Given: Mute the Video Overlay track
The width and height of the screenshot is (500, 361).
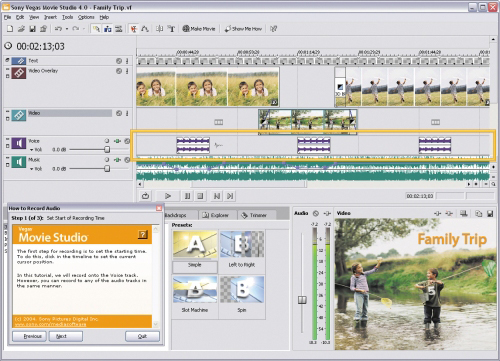Looking at the screenshot, I should click(x=119, y=71).
